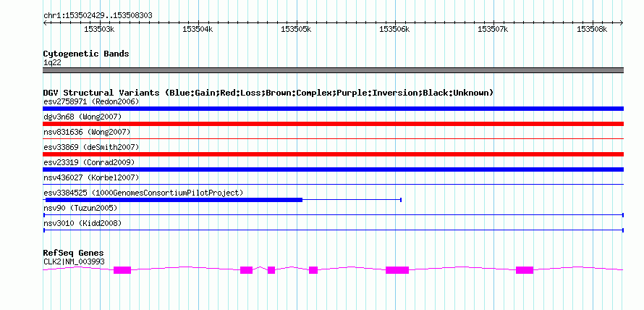Click the nsv3010 (Kidd2008) label
This screenshot has height=310, width=644.
[x=82, y=223]
